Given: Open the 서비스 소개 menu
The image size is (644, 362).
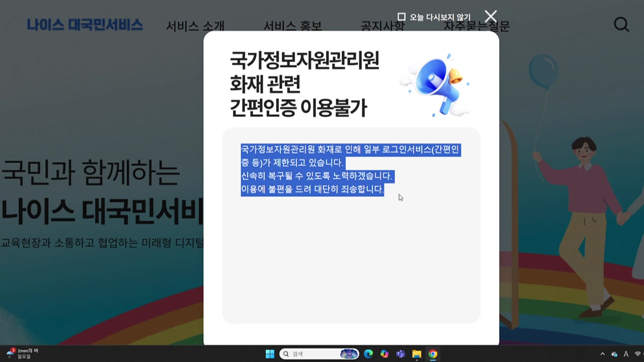Looking at the screenshot, I should [x=195, y=26].
